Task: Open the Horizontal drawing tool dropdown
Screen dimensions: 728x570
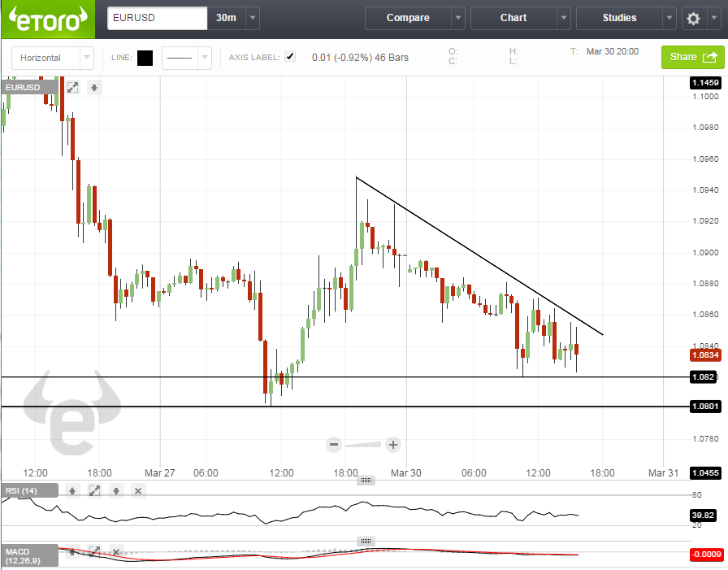Action: click(87, 58)
